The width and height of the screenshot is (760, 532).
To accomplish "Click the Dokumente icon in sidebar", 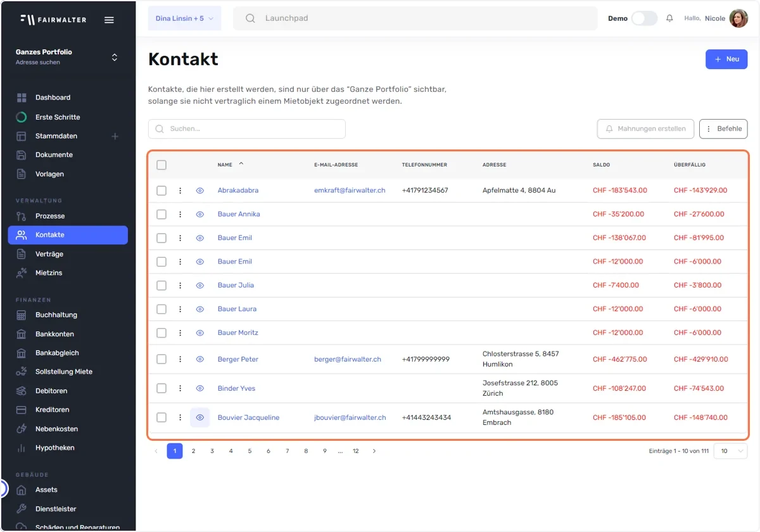I will [x=22, y=155].
